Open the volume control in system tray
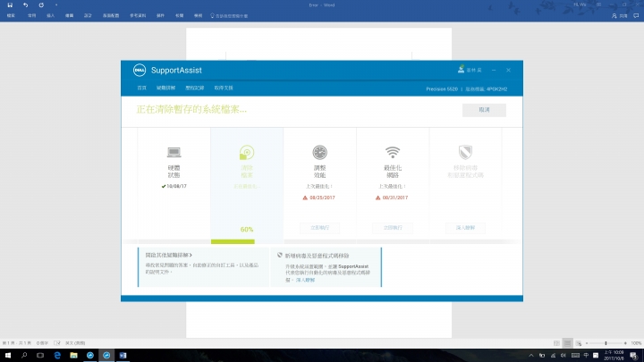Screen dimensions: 644x362 pyautogui.click(x=563, y=356)
